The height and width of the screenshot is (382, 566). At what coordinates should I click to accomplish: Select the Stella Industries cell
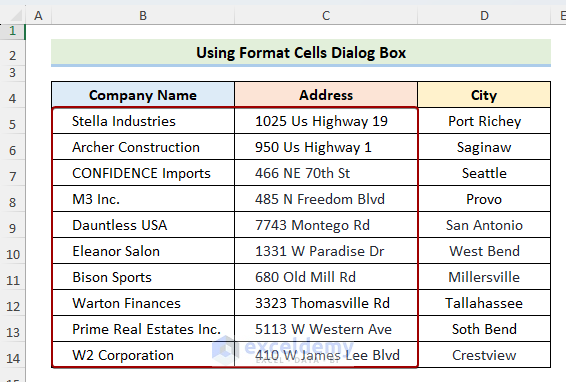tap(143, 121)
